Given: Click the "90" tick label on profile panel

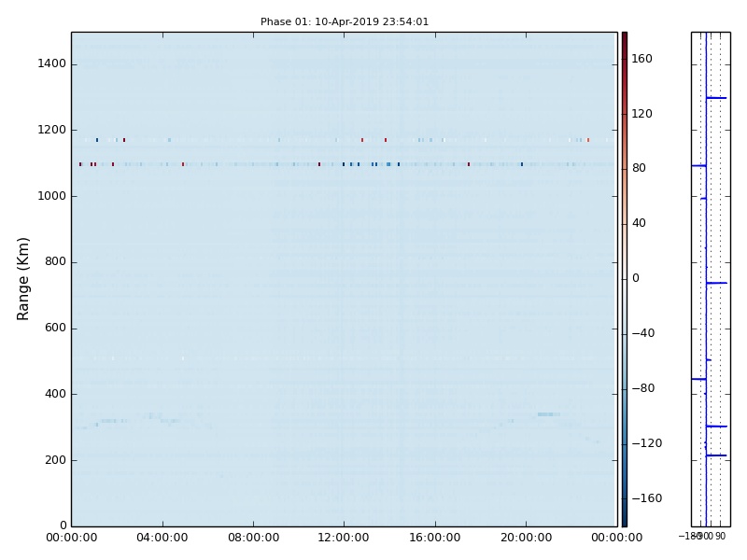Looking at the screenshot, I should point(720,537).
